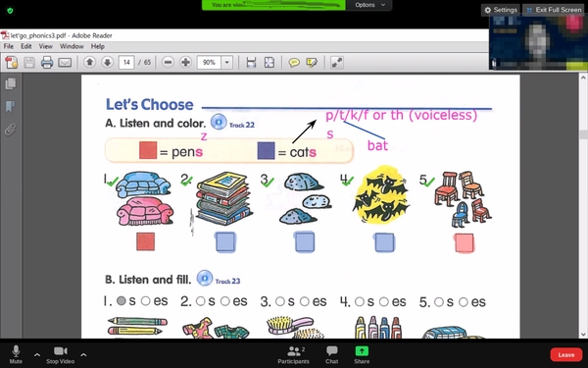The image size is (588, 368).
Task: Open the Attachments paperclip panel
Action: pyautogui.click(x=10, y=130)
